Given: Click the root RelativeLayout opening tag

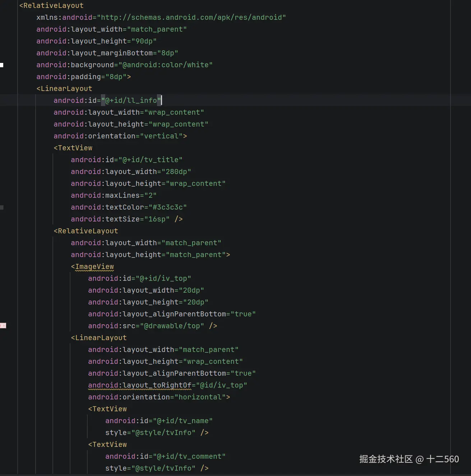Looking at the screenshot, I should (51, 5).
